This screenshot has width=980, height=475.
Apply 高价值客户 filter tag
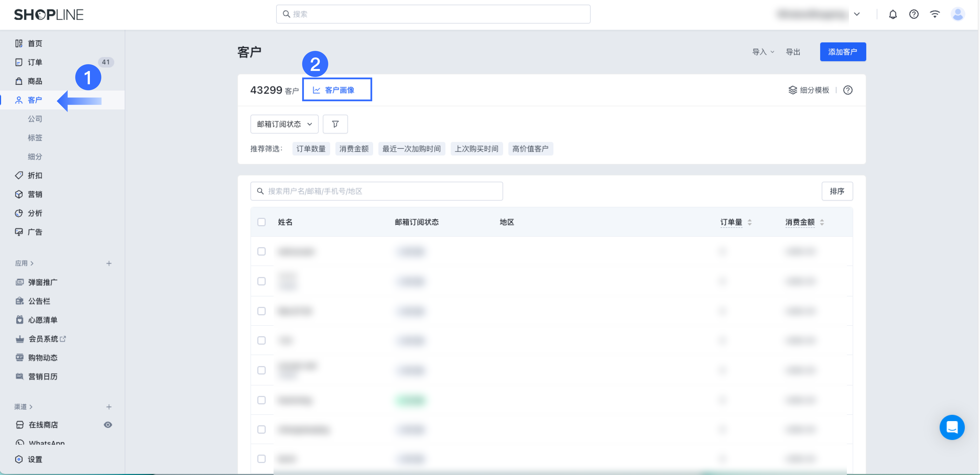click(530, 149)
